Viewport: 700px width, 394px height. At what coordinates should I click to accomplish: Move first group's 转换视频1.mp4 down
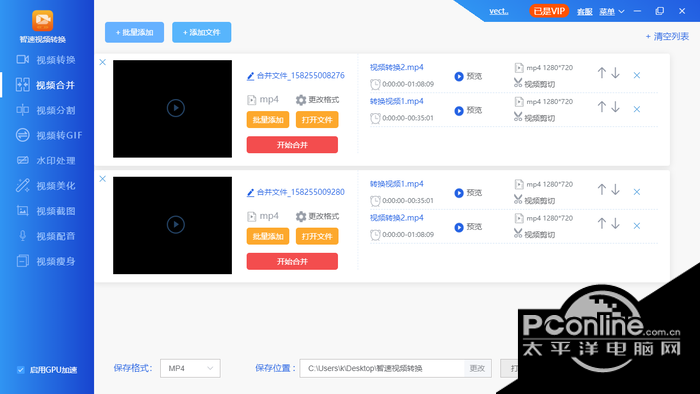click(615, 107)
